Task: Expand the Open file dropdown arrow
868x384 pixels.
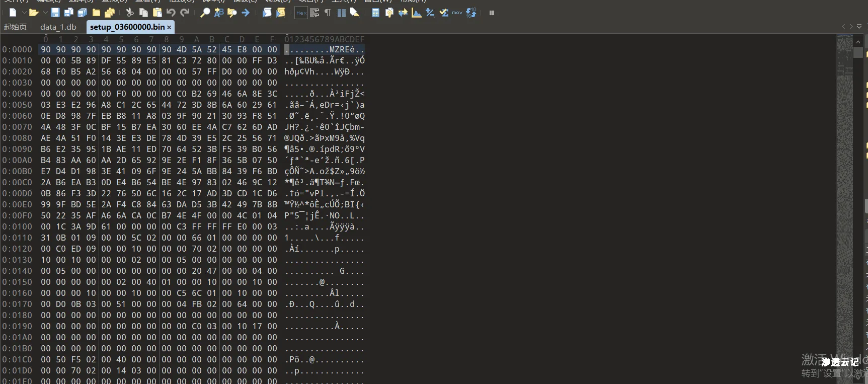Action: [45, 13]
